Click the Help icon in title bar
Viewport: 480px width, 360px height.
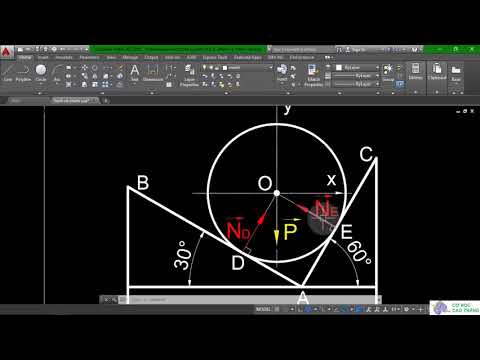[x=414, y=50]
